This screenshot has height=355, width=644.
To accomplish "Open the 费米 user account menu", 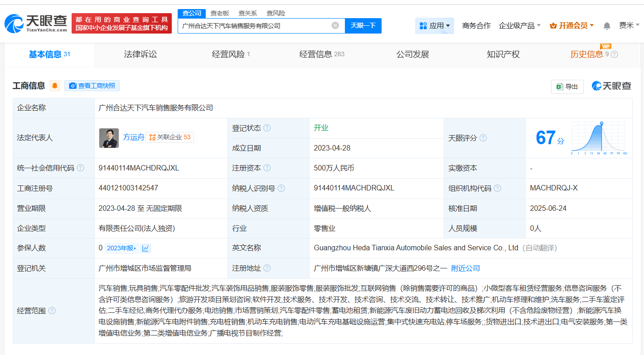I will (x=629, y=25).
